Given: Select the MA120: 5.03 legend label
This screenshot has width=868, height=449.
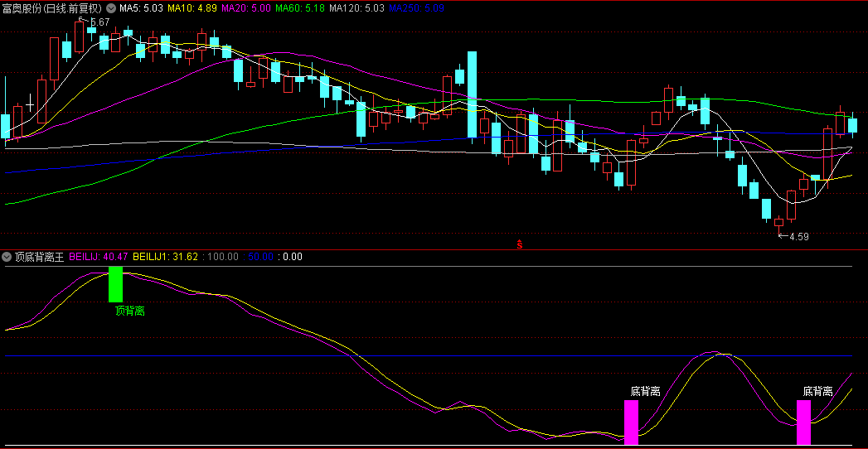Looking at the screenshot, I should pos(356,7).
